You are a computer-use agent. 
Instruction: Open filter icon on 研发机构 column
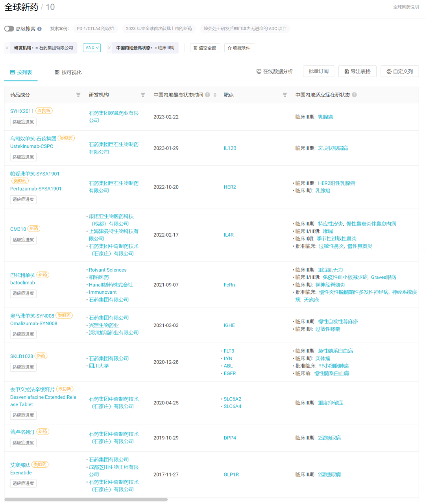[x=143, y=95]
